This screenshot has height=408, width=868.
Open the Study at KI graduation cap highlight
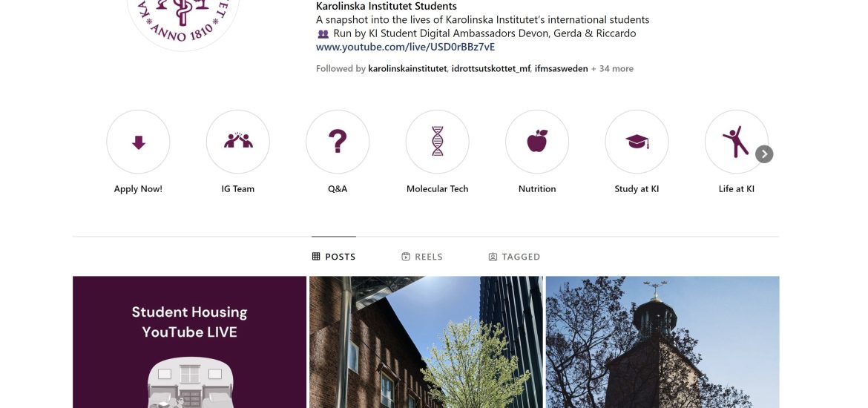(637, 142)
